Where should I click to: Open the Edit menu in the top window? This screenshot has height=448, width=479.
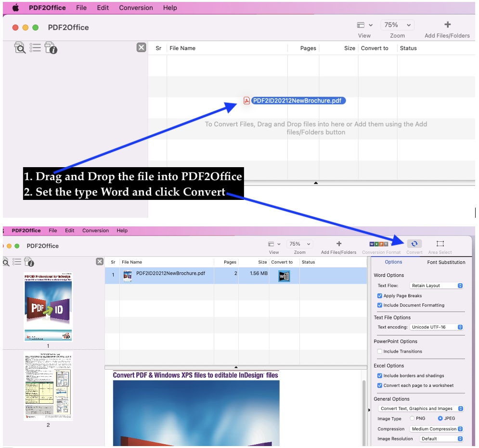[103, 8]
